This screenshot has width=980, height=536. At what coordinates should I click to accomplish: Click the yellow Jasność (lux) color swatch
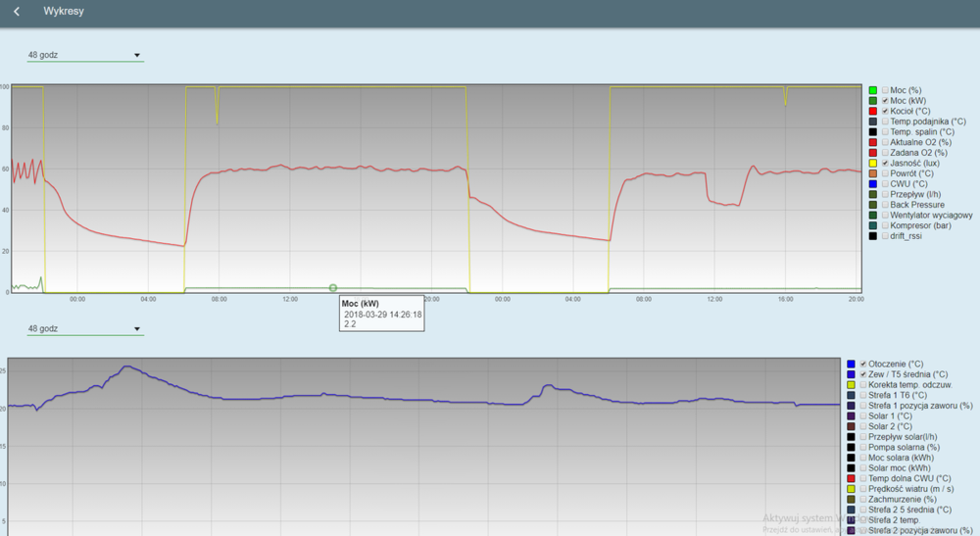tap(872, 163)
